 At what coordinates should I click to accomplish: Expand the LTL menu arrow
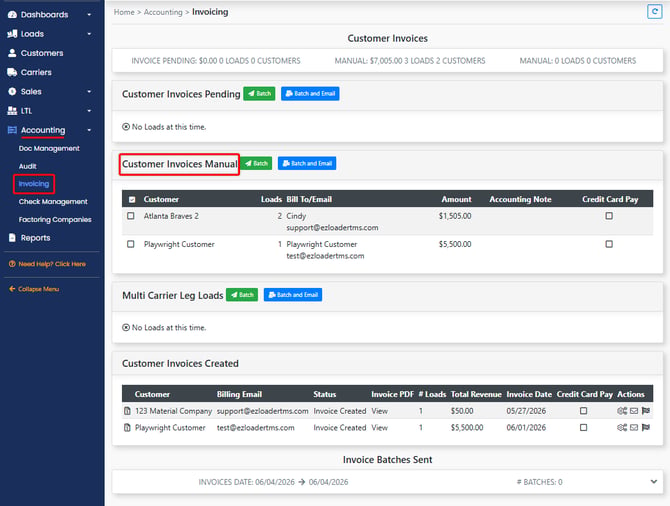coord(89,111)
